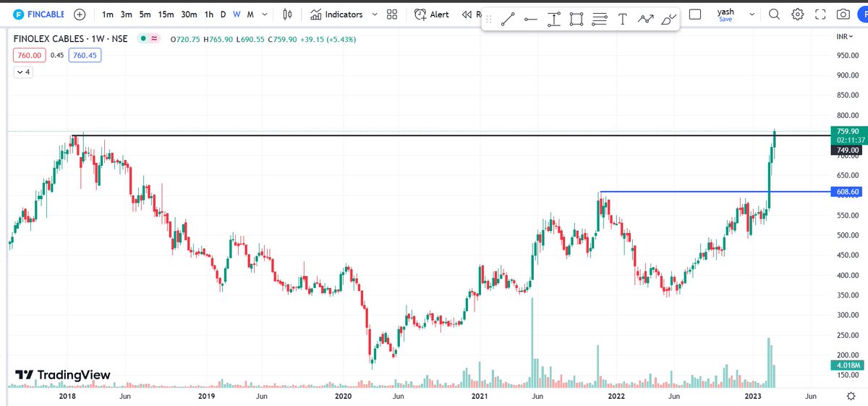Select the 1m timeframe
The image size is (868, 406).
[107, 14]
